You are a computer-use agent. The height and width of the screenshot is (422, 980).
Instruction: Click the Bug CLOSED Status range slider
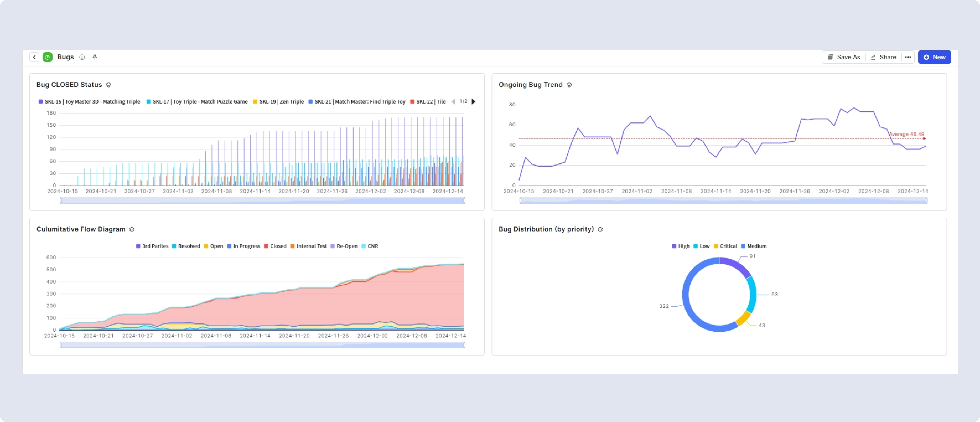click(262, 200)
